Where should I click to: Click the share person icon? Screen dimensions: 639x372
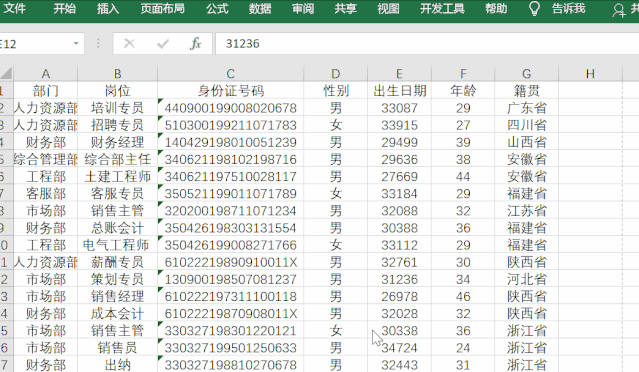(x=619, y=10)
